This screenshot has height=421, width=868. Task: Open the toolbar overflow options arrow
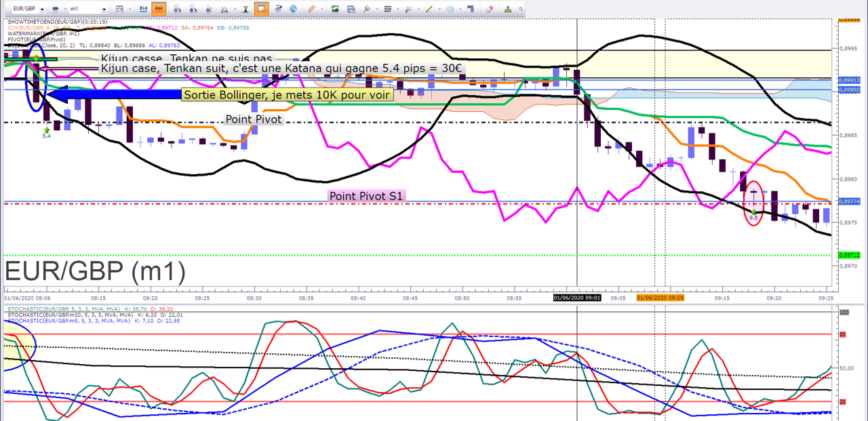[521, 9]
